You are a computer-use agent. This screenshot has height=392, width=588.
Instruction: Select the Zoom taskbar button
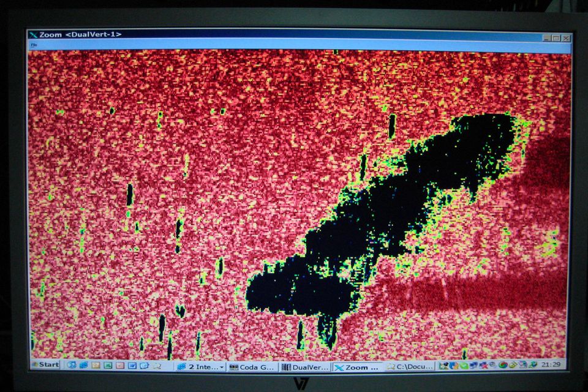point(357,367)
